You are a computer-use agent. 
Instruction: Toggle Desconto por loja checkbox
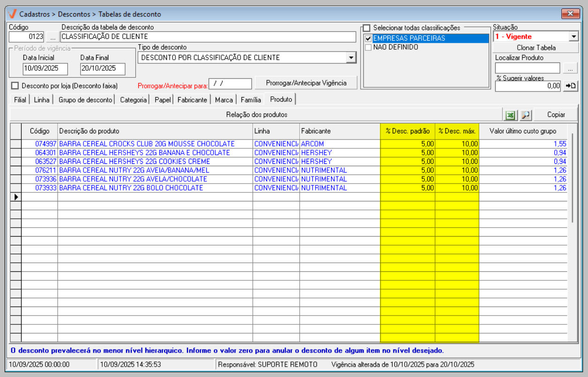pyautogui.click(x=15, y=86)
